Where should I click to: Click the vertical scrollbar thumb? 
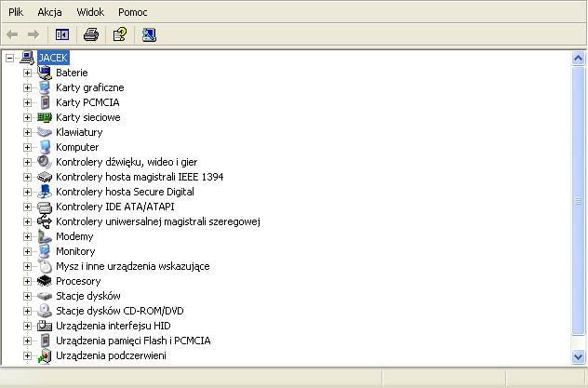tap(579, 201)
